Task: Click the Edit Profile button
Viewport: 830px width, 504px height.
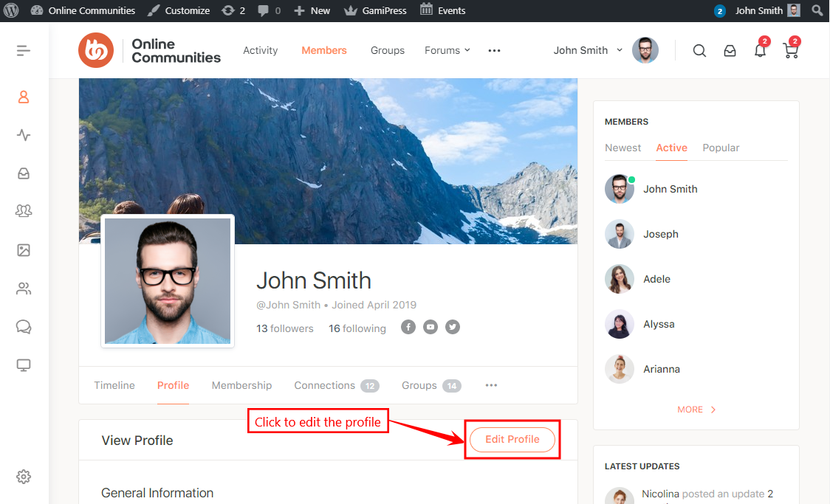Action: (512, 439)
